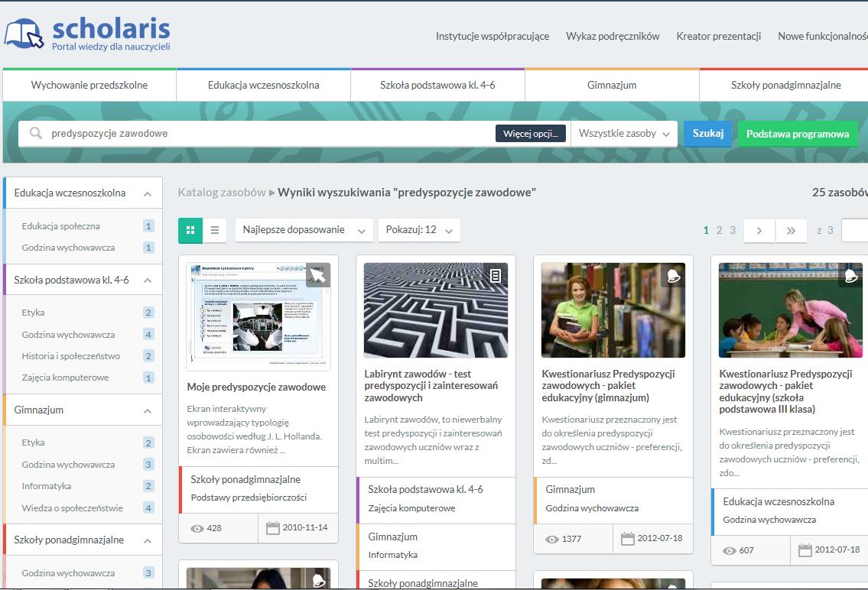Filter by Godzina wychowawcza under Gimnazjum sidebar
Viewport: 868px width, 590px height.
coord(68,465)
